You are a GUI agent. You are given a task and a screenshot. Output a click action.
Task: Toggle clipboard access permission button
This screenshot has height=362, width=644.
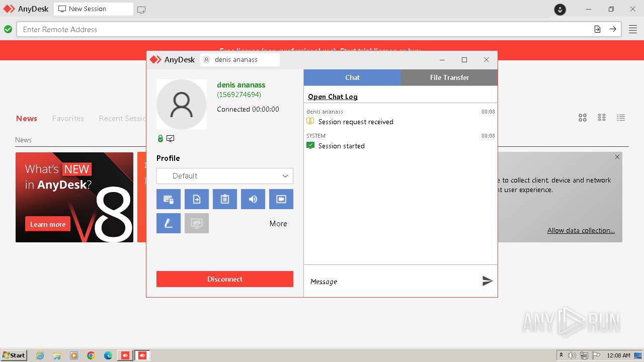tap(225, 199)
